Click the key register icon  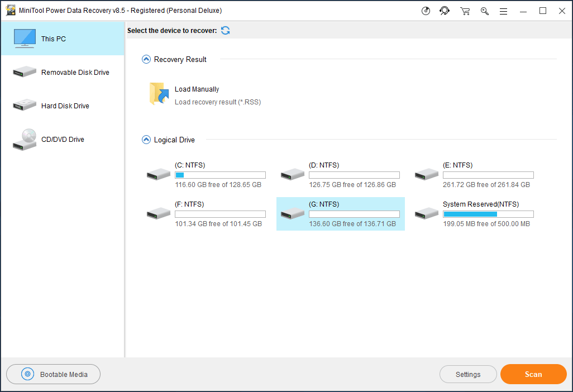484,11
